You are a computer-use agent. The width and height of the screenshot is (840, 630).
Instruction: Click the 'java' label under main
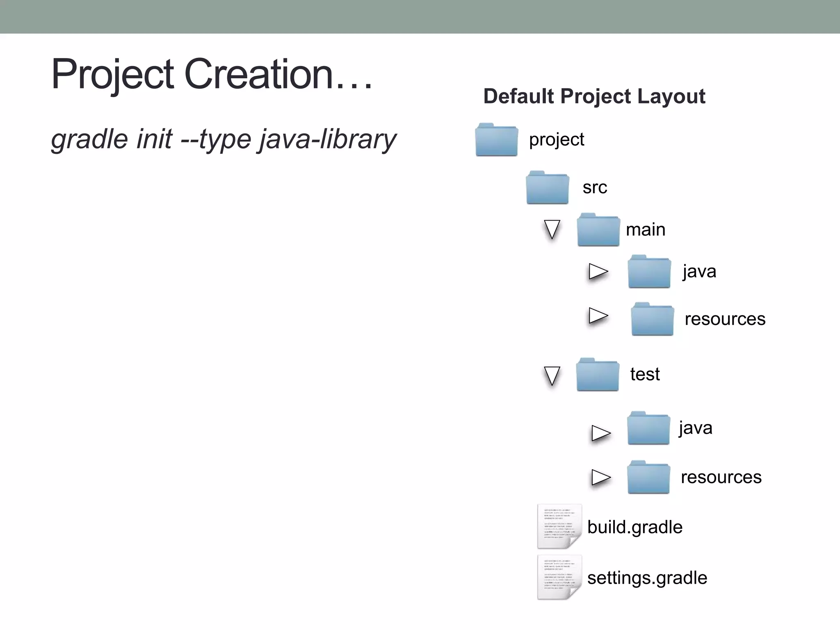click(x=699, y=272)
